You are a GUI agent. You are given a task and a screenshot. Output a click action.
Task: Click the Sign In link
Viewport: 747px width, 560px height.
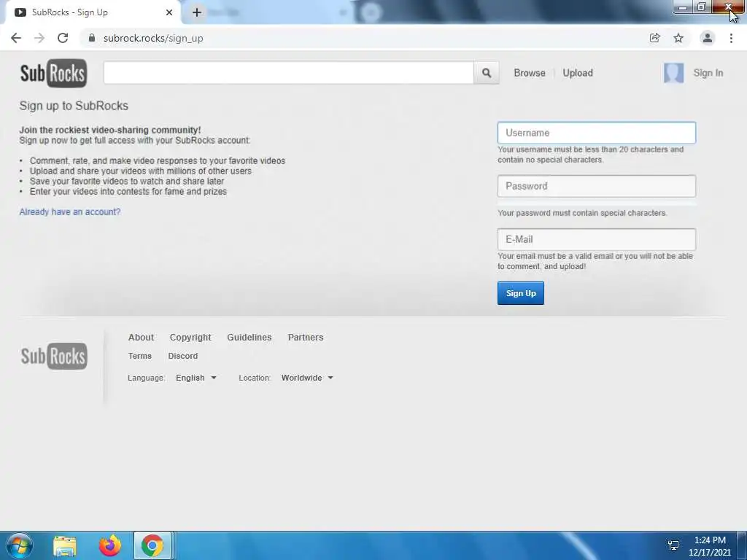point(708,73)
